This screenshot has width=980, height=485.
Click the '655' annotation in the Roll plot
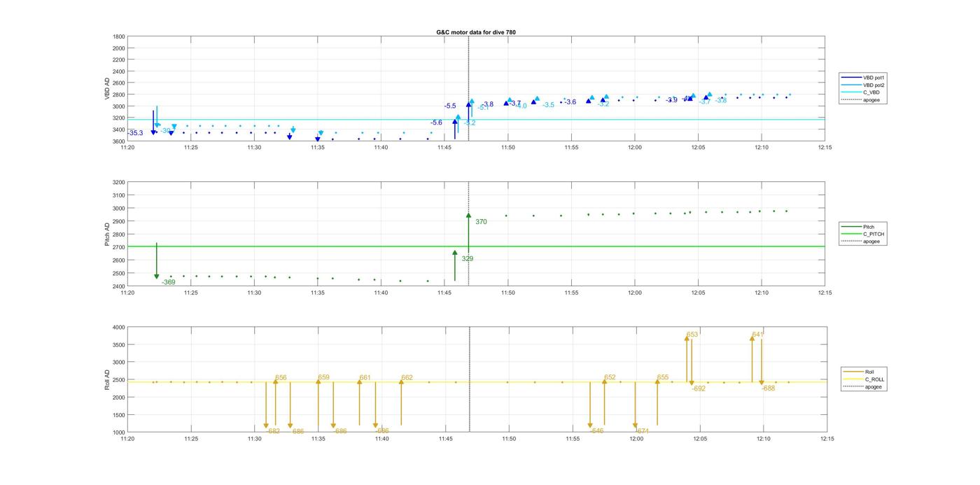point(663,377)
